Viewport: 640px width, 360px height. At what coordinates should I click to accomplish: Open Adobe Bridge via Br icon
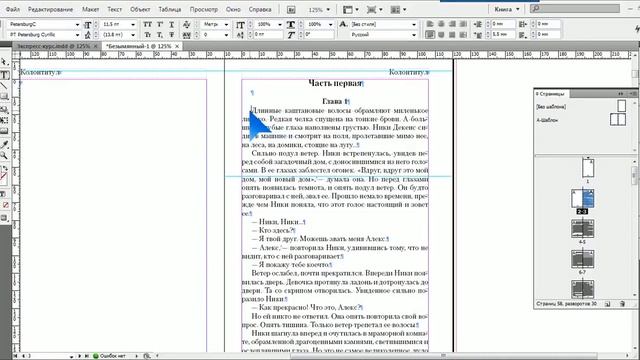coord(291,9)
